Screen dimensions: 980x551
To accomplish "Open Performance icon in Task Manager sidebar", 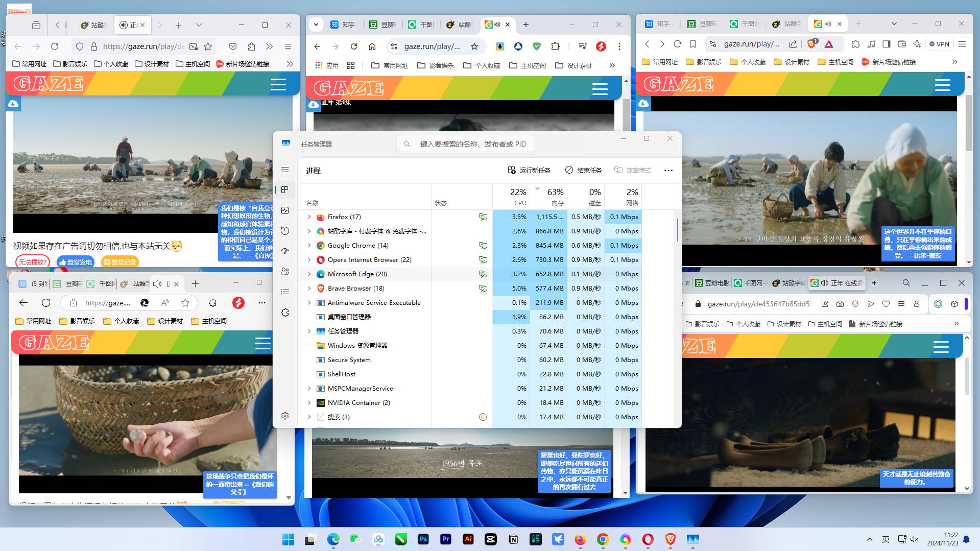I will coord(285,210).
